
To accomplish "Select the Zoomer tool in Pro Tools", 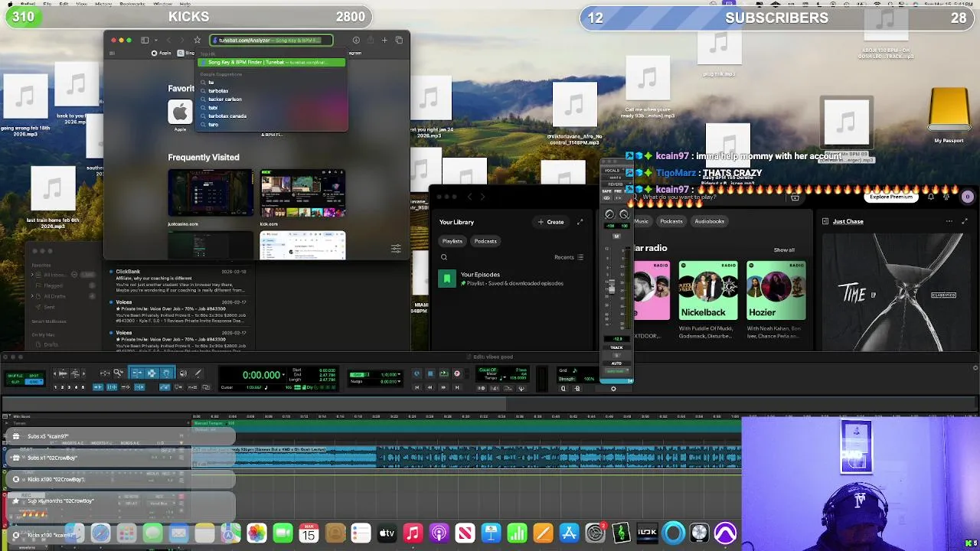I will pyautogui.click(x=118, y=373).
